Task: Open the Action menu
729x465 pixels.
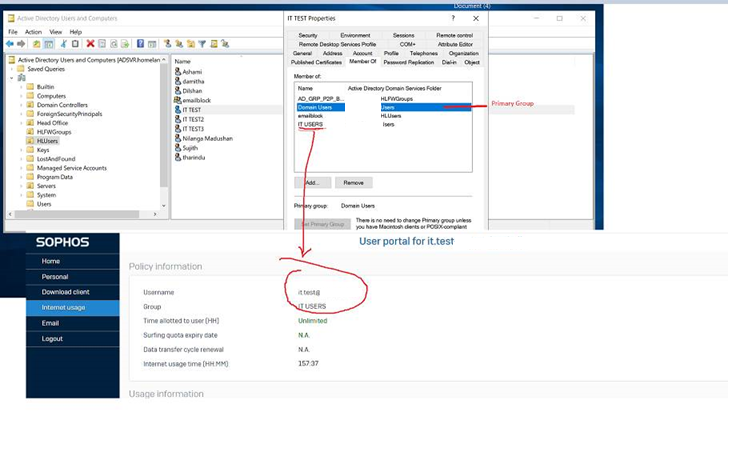Action: click(33, 32)
